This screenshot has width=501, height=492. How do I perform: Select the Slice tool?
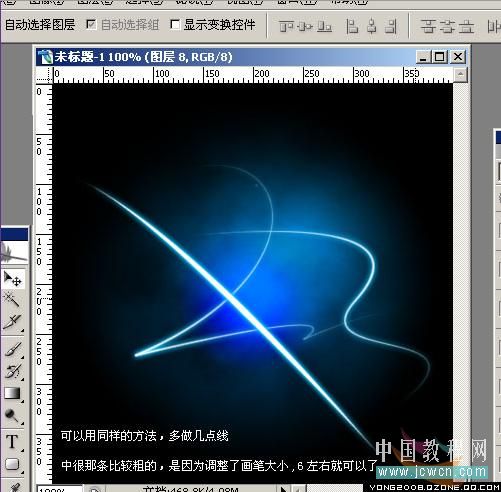tap(12, 321)
